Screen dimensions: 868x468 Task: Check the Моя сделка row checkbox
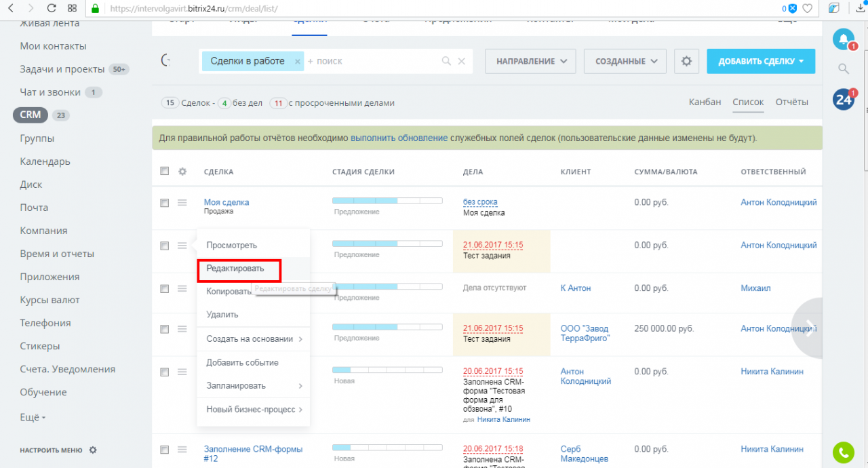(x=165, y=202)
